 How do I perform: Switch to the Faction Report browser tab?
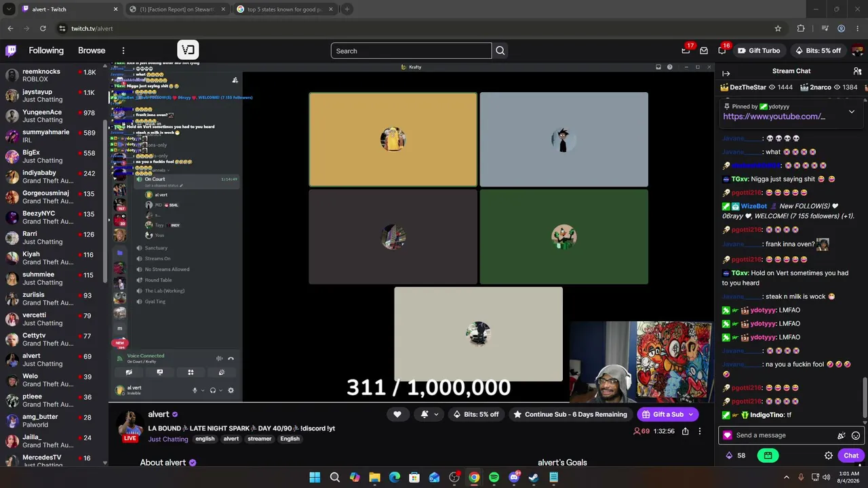tap(177, 9)
